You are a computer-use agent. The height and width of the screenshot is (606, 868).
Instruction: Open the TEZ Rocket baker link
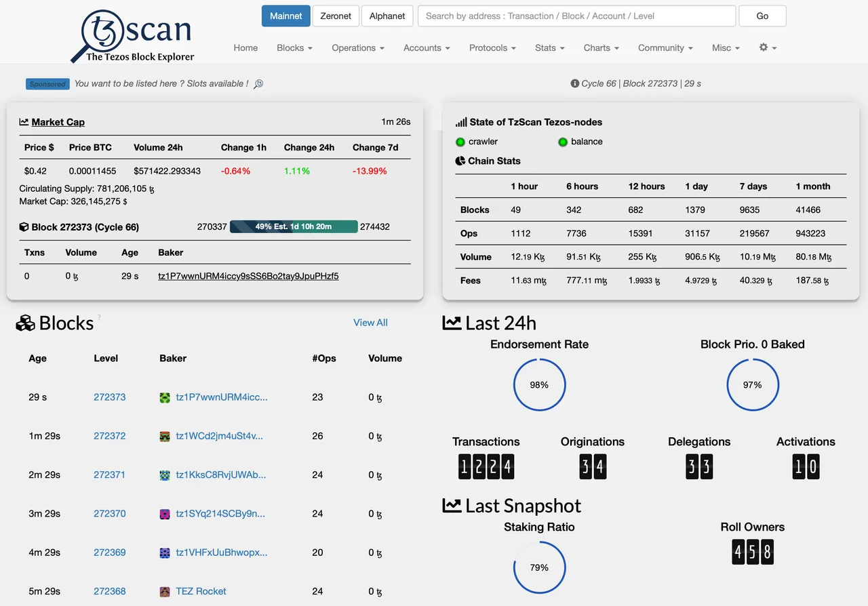pyautogui.click(x=201, y=591)
